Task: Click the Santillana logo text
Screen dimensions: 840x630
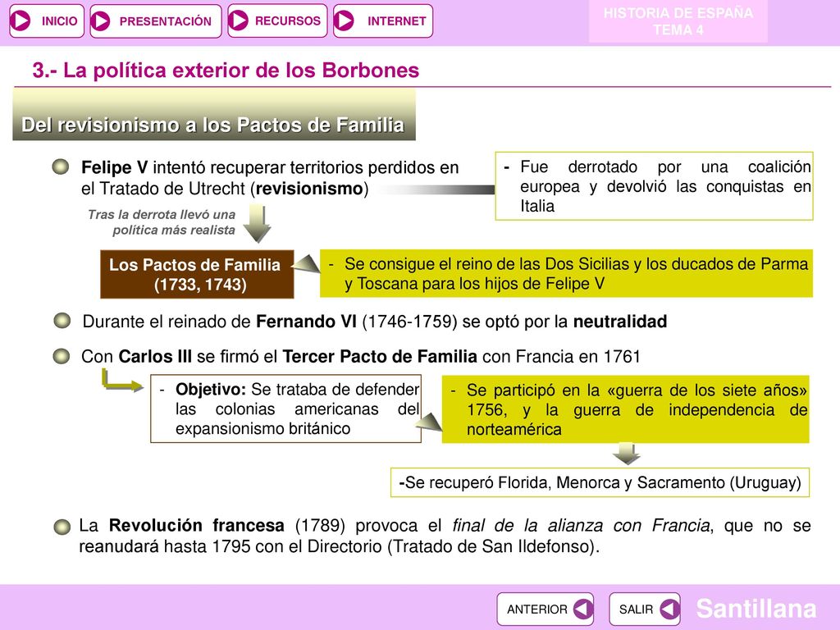Action: pyautogui.click(x=756, y=609)
